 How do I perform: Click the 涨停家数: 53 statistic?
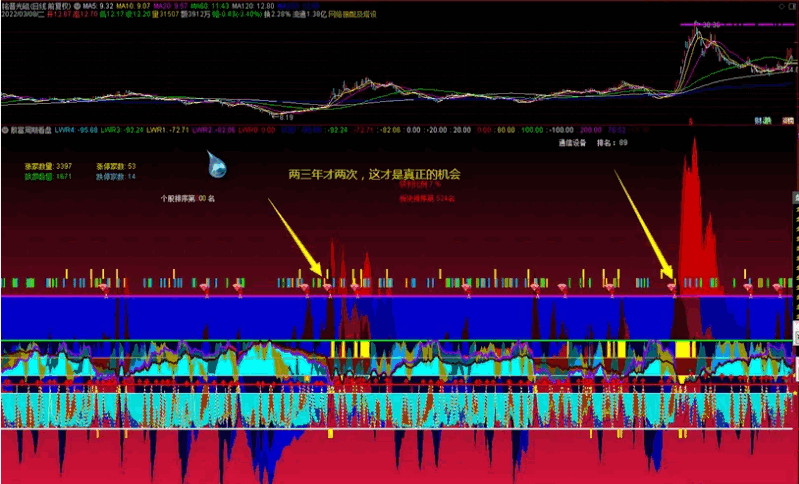[116, 166]
